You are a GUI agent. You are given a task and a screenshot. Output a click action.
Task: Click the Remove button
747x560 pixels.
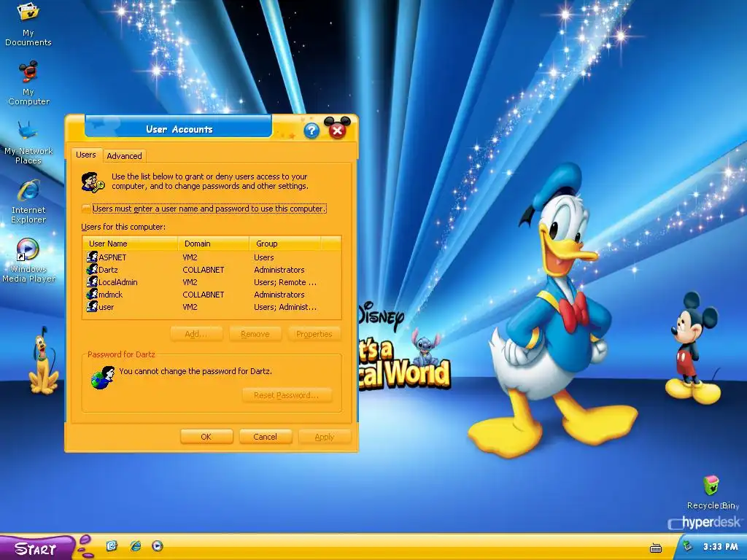click(x=255, y=334)
